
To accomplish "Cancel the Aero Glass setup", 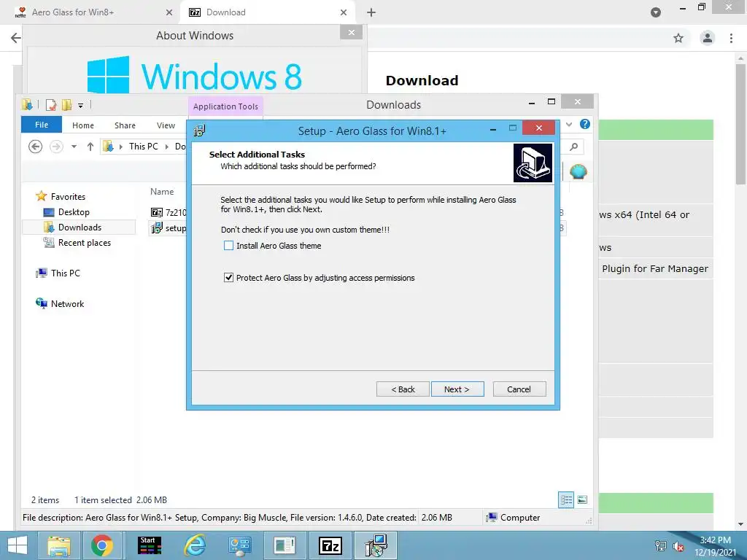I will click(519, 389).
